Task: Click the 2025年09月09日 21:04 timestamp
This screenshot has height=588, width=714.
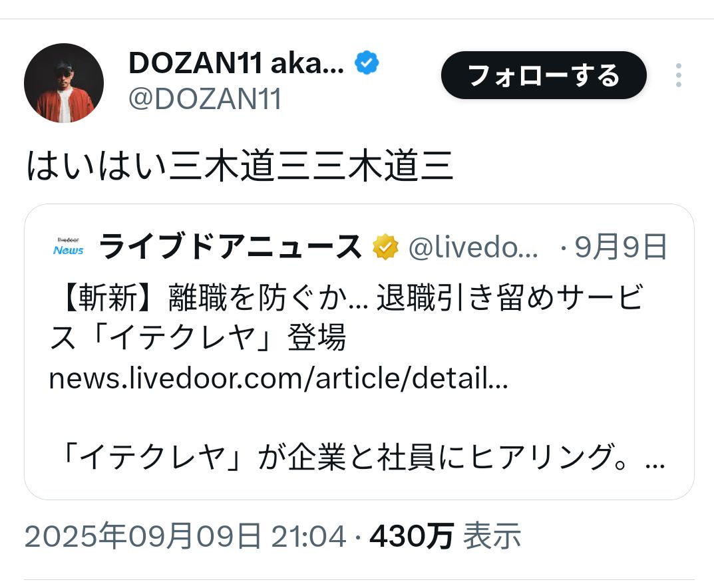Action: tap(186, 536)
